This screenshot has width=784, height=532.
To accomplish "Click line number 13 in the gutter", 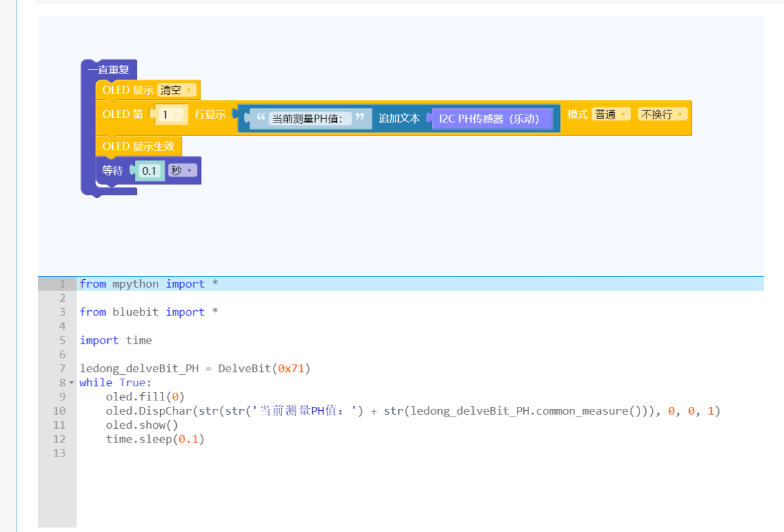I will [59, 454].
